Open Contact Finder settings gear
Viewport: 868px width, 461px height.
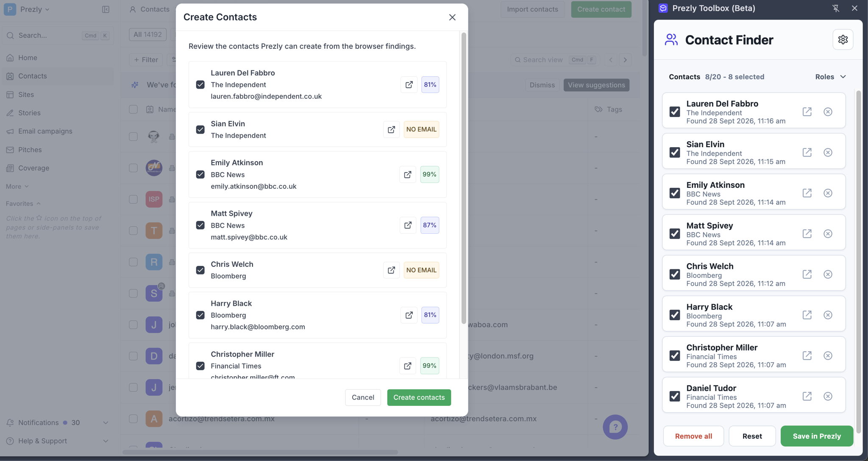click(x=843, y=39)
